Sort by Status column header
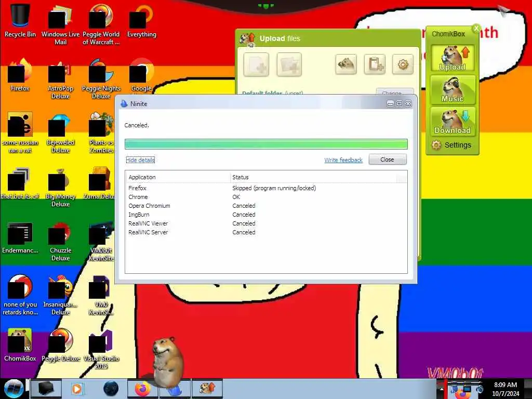The width and height of the screenshot is (532, 399). pos(313,177)
